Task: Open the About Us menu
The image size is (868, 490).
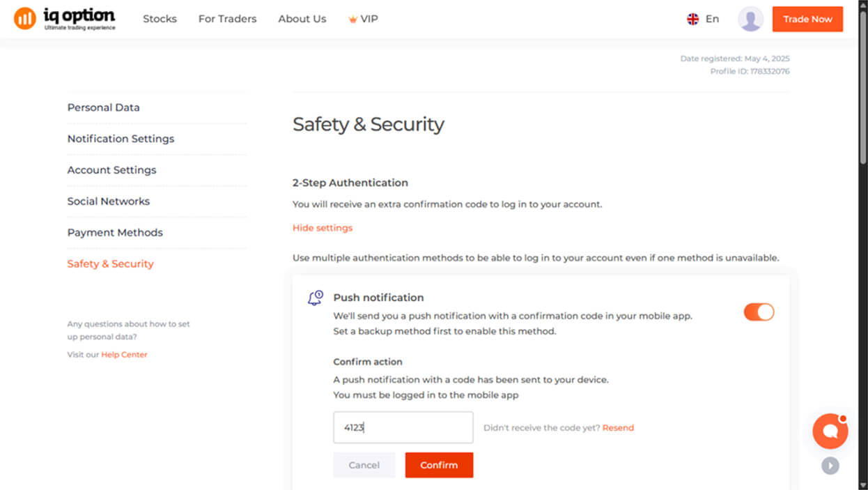Action: 302,20
